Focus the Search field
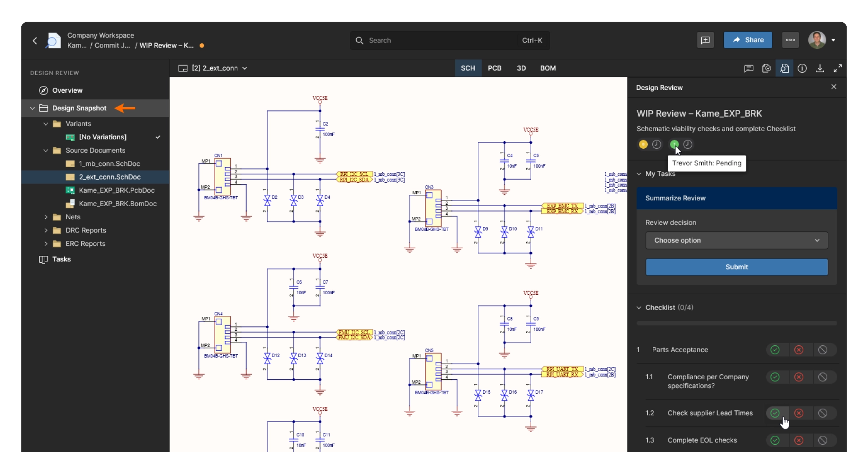Image resolution: width=868 pixels, height=452 pixels. (x=450, y=40)
